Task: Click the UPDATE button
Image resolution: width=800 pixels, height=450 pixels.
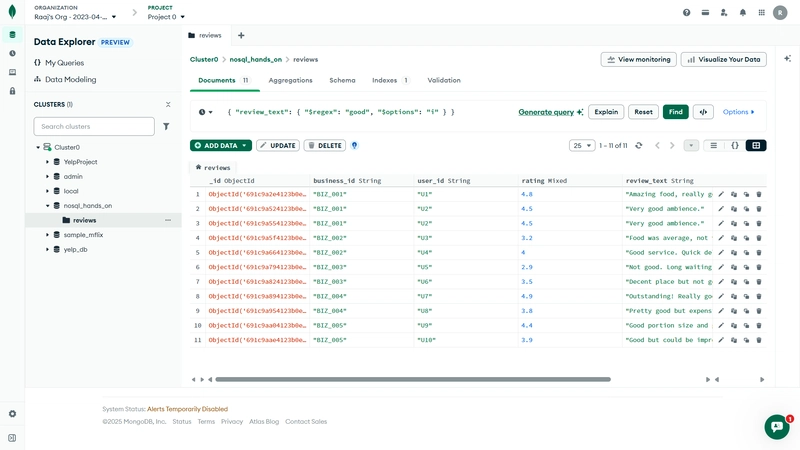Action: (x=278, y=145)
